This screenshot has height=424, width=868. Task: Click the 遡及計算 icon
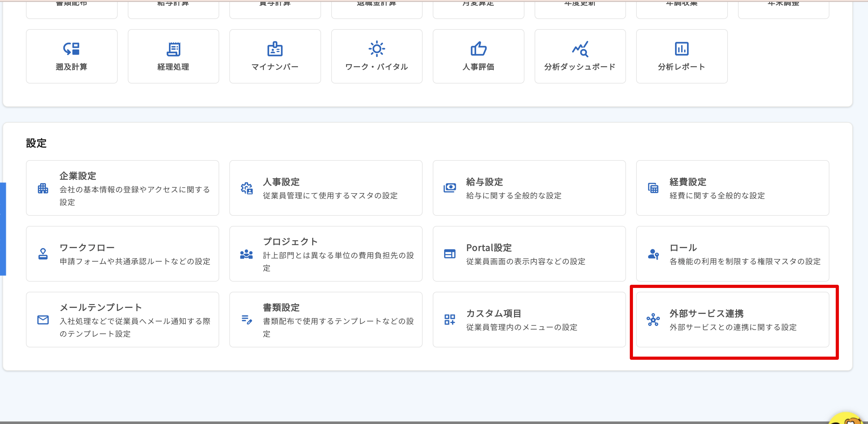point(71,49)
